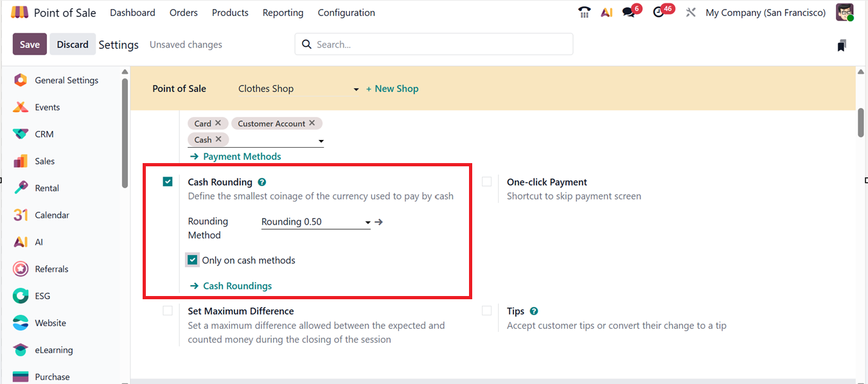Open the Reporting menu

283,13
